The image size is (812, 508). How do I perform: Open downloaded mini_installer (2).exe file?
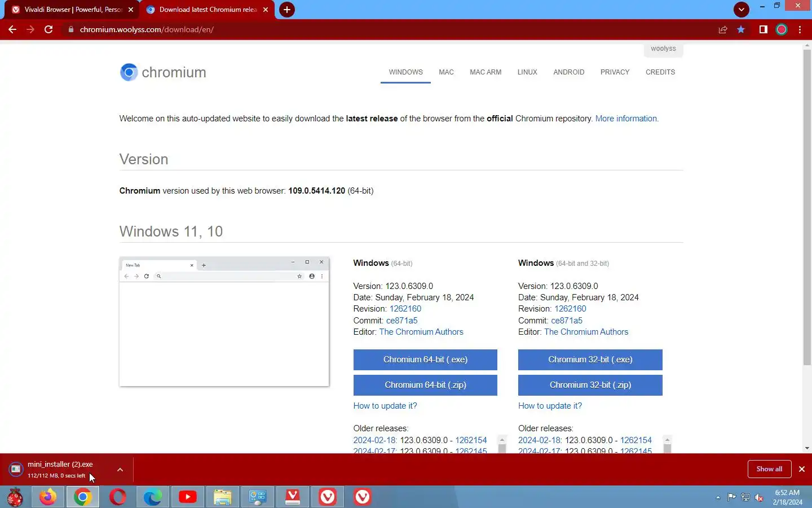60,469
